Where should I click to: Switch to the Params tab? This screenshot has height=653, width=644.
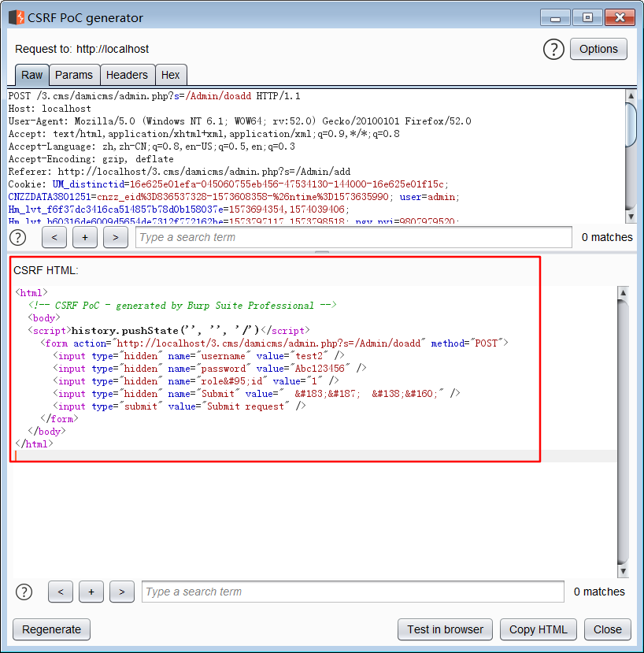pyautogui.click(x=74, y=75)
